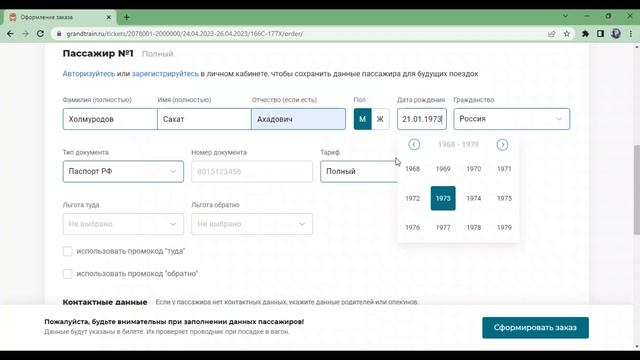Open the Тариф dropdown showing Полный
This screenshot has width=640, height=360.
359,171
